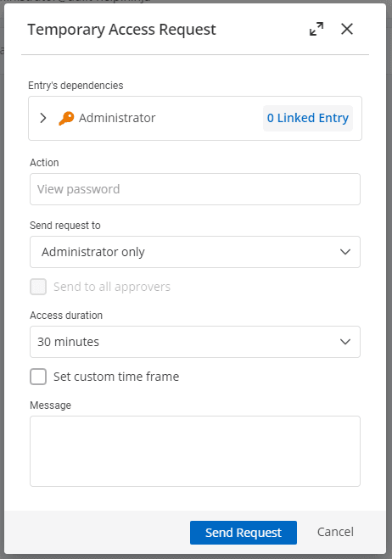Focus the Message text area
Screen dimensions: 392x559
tap(195, 451)
